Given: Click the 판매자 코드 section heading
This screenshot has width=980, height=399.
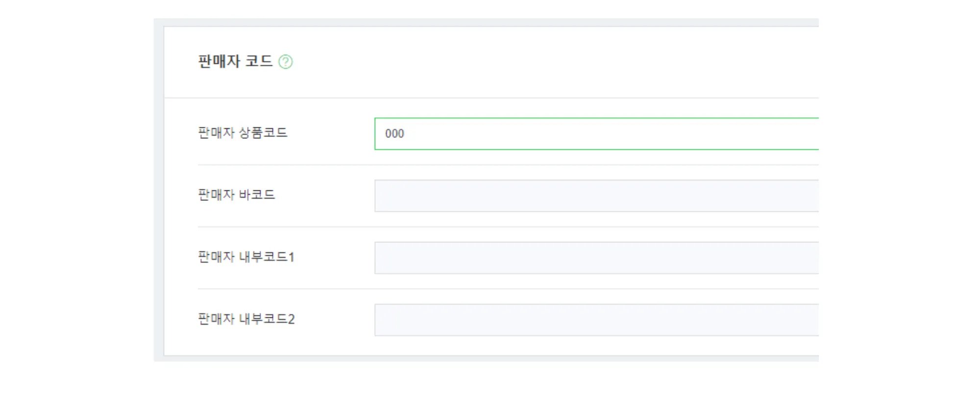Looking at the screenshot, I should (235, 62).
